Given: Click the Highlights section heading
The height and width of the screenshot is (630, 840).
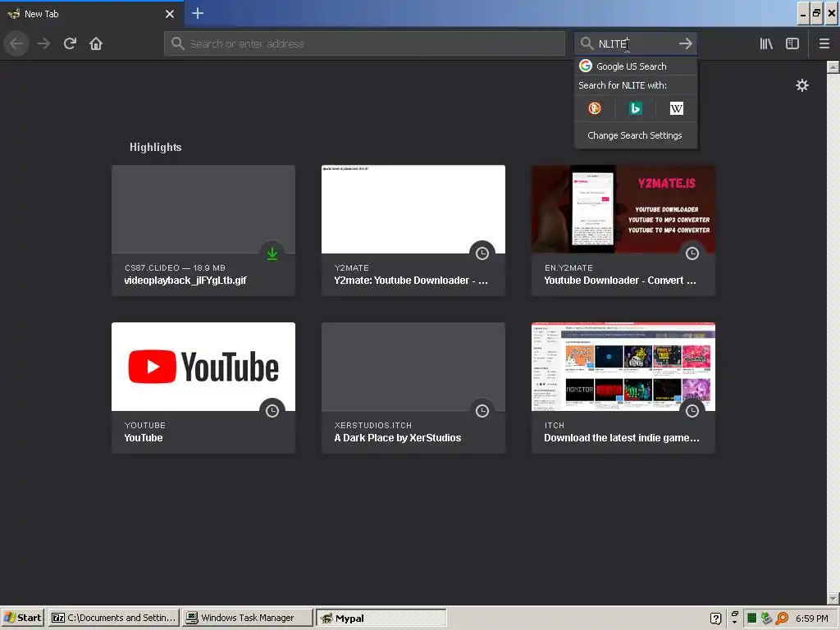Looking at the screenshot, I should [155, 148].
